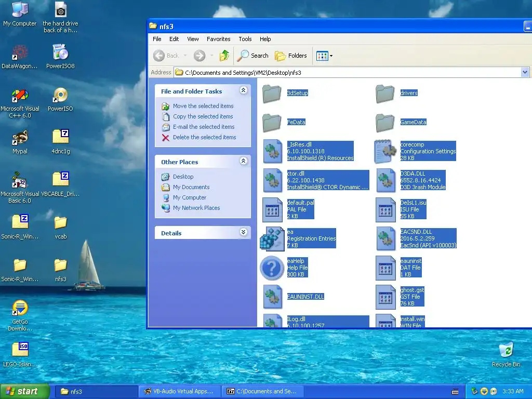
Task: Open My Computer desktop icon
Action: [x=20, y=14]
